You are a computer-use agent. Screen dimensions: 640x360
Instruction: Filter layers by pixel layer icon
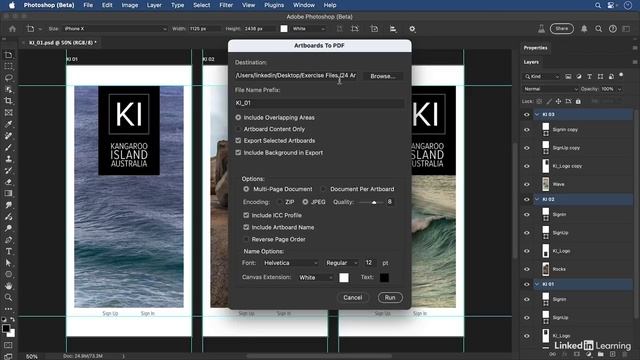click(568, 76)
